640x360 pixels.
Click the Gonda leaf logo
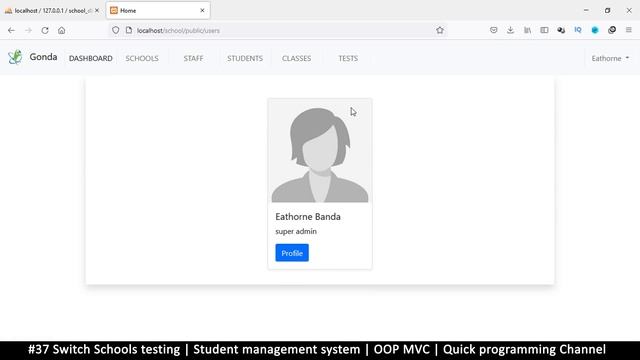click(15, 57)
